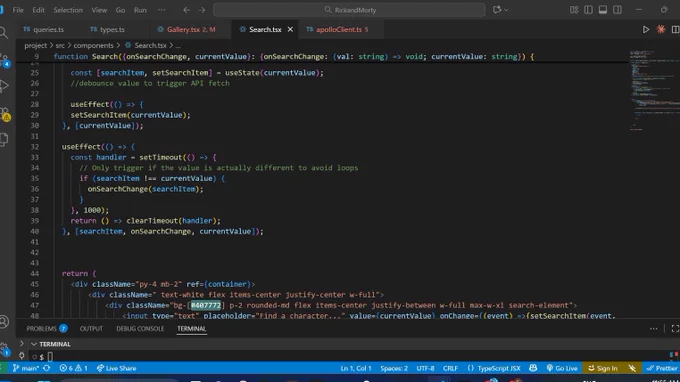Open the Selection menu
Image resolution: width=680 pixels, height=382 pixels.
[68, 10]
